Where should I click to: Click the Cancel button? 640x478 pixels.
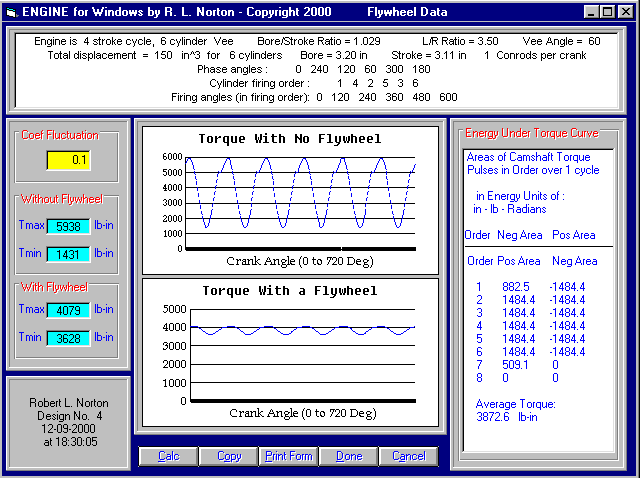[x=409, y=456]
